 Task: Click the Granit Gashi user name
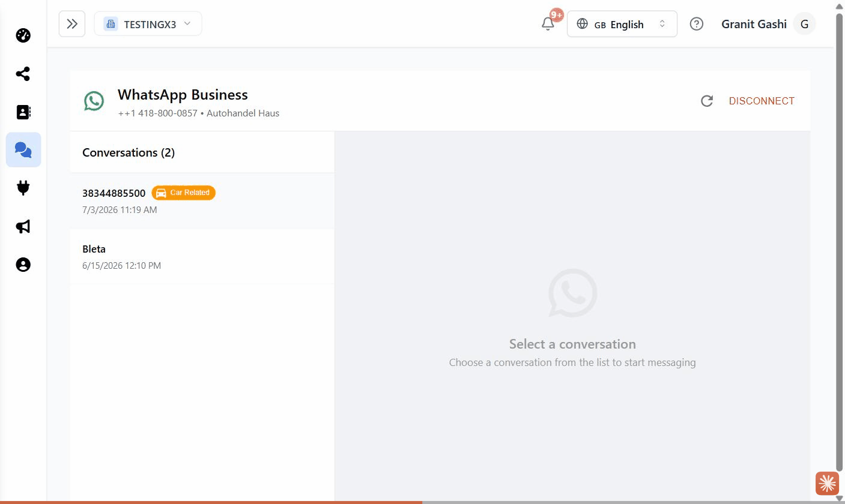click(x=754, y=24)
